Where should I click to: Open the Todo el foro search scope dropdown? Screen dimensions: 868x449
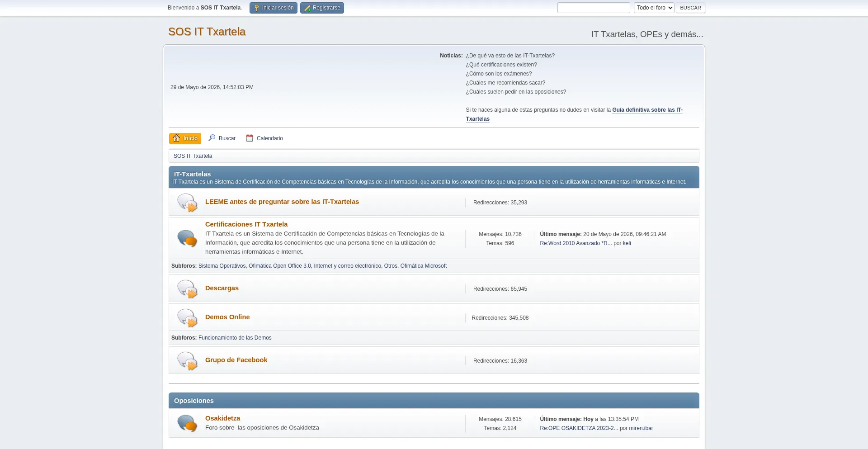(x=654, y=8)
